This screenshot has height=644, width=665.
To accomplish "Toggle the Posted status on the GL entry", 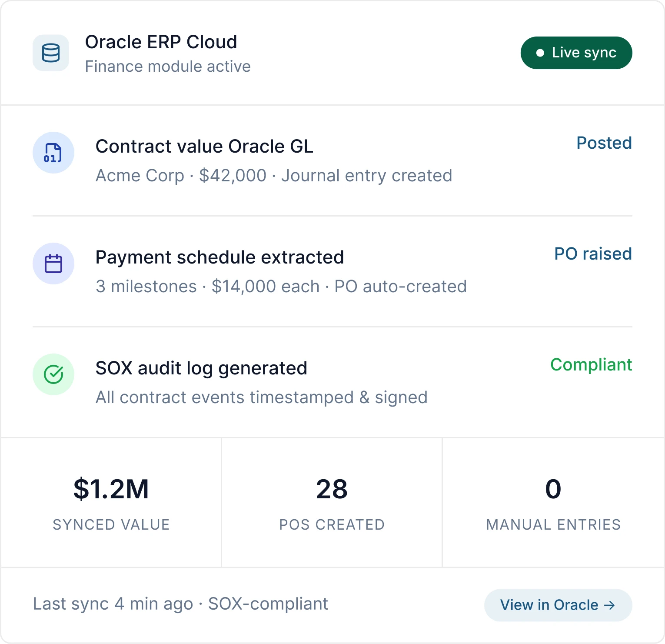I will [604, 143].
